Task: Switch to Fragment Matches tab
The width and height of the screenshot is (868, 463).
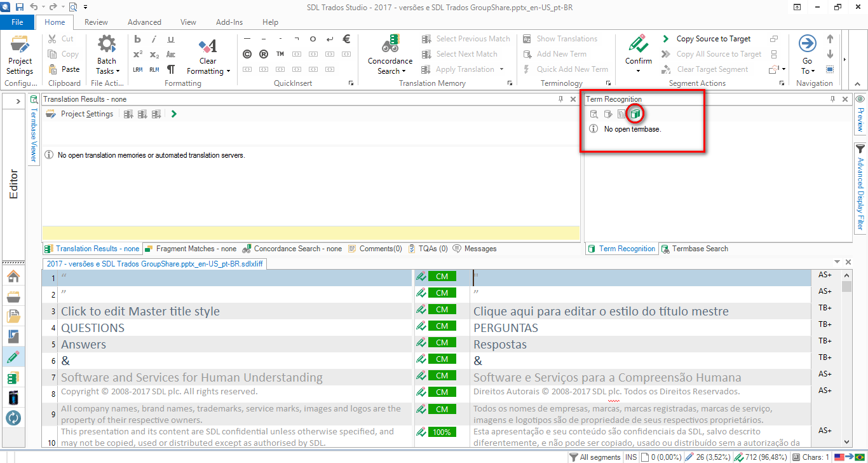Action: pos(191,249)
